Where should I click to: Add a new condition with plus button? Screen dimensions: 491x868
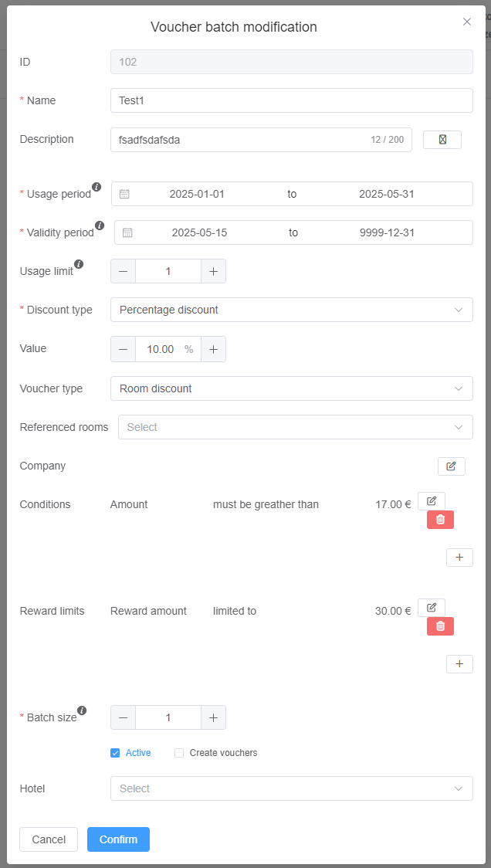[x=459, y=558]
